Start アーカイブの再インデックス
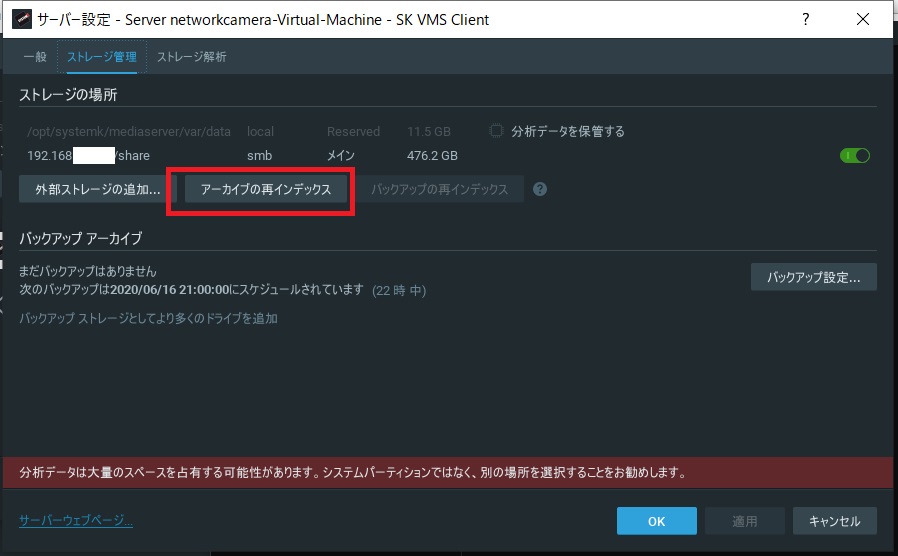The height and width of the screenshot is (556, 898). [x=266, y=189]
